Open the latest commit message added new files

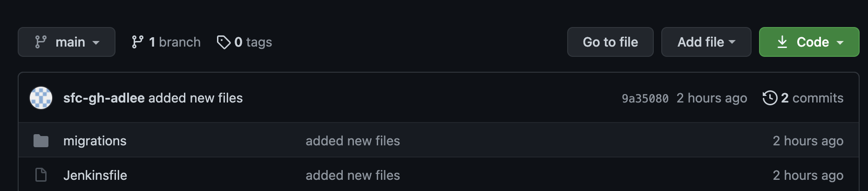[x=196, y=98]
